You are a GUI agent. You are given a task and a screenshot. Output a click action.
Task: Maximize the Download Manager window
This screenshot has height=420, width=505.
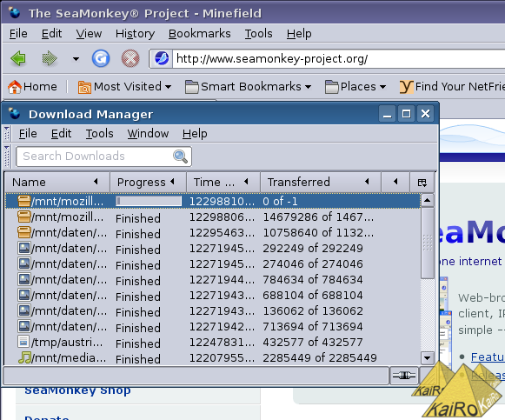click(x=406, y=113)
